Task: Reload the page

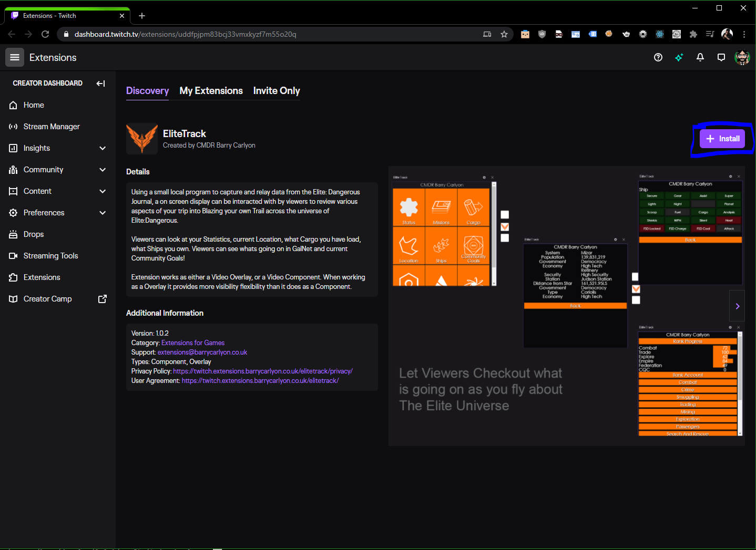Action: click(x=45, y=34)
